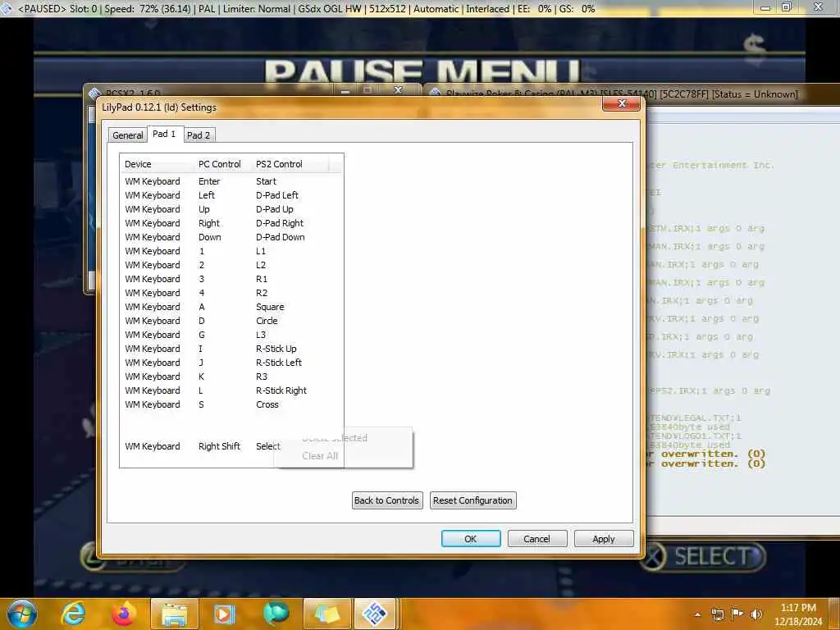The width and height of the screenshot is (840, 630).
Task: Select the D-Pad Right binding row
Action: [231, 223]
